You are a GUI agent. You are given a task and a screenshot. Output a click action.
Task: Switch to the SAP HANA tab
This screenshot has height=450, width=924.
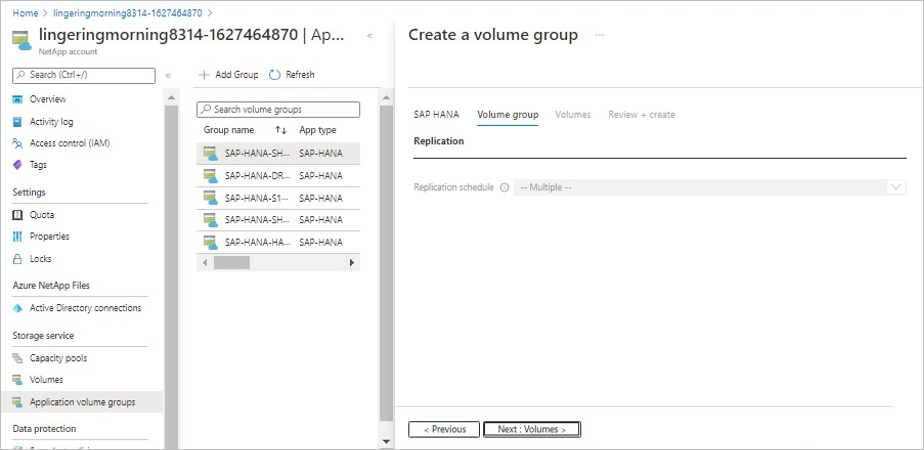point(436,115)
